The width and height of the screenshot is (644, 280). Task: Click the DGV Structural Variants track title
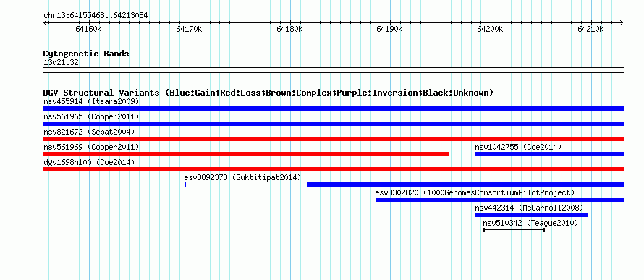pyautogui.click(x=268, y=93)
